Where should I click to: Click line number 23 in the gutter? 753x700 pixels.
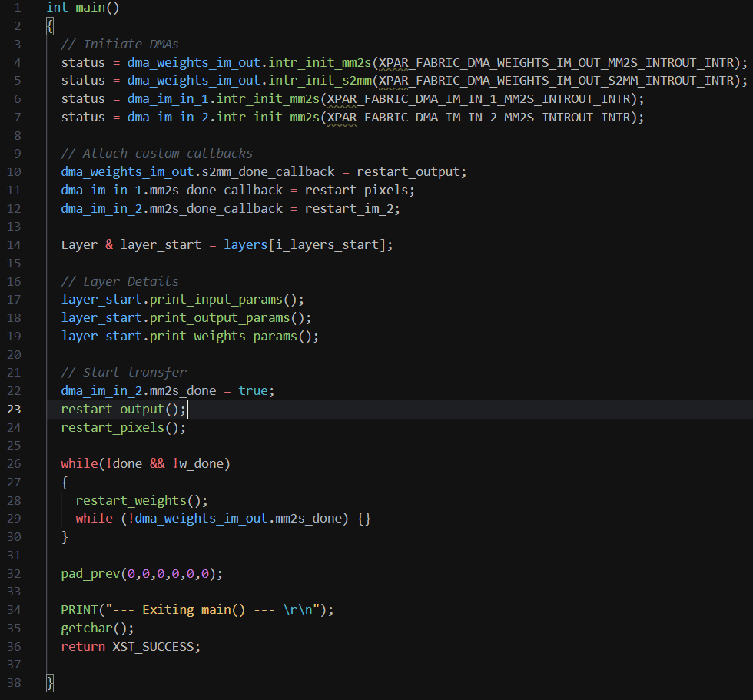point(14,409)
